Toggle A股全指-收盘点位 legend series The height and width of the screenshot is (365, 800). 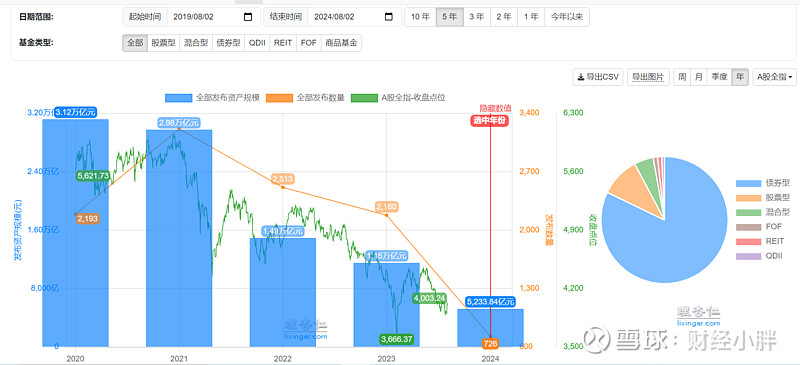[x=365, y=98]
